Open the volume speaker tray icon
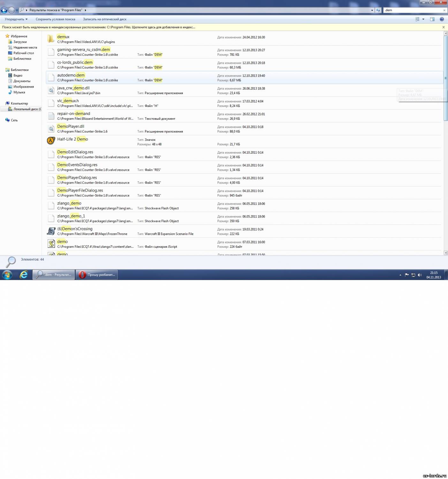Viewport: 448px width, 479px height. pos(420,275)
